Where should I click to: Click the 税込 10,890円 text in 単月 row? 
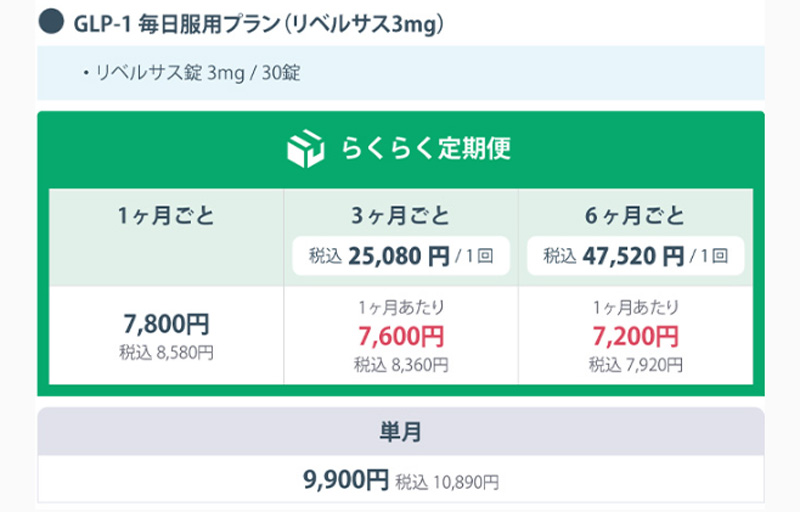(x=447, y=482)
